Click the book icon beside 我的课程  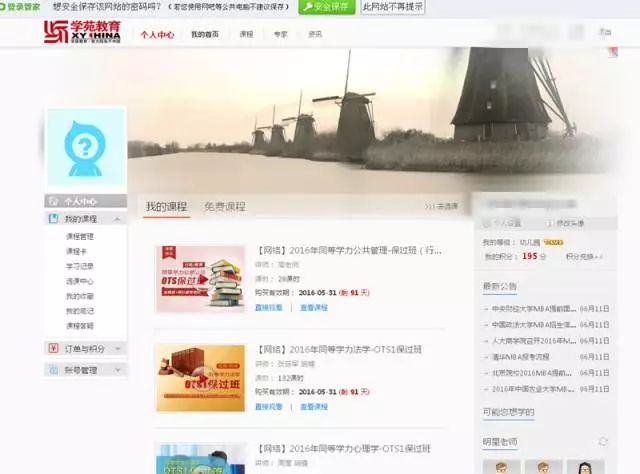[53, 218]
